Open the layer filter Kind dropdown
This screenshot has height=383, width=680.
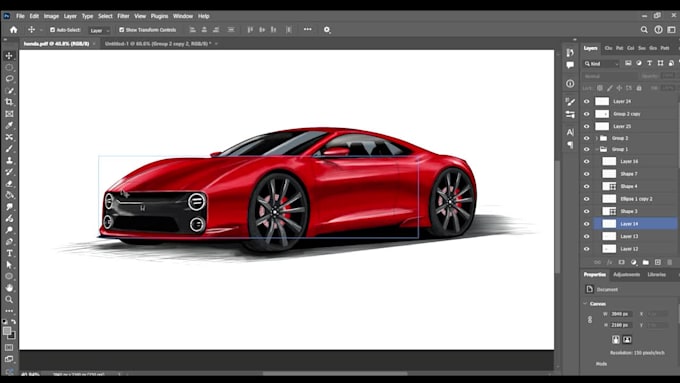tap(601, 64)
